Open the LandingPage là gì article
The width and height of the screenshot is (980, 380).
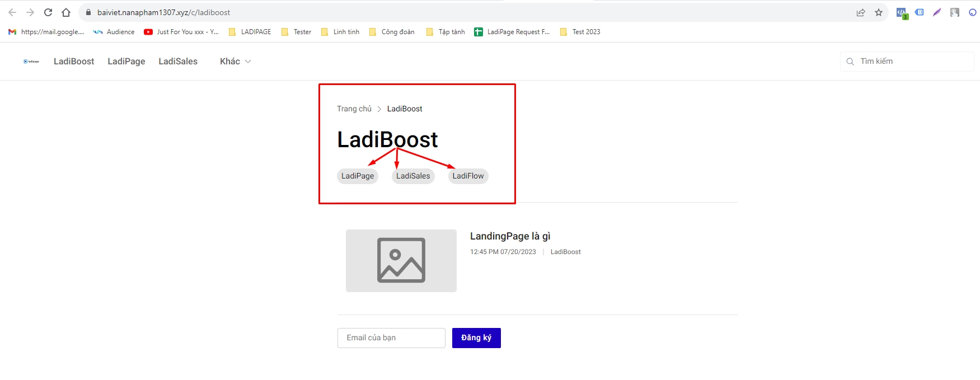(x=510, y=236)
